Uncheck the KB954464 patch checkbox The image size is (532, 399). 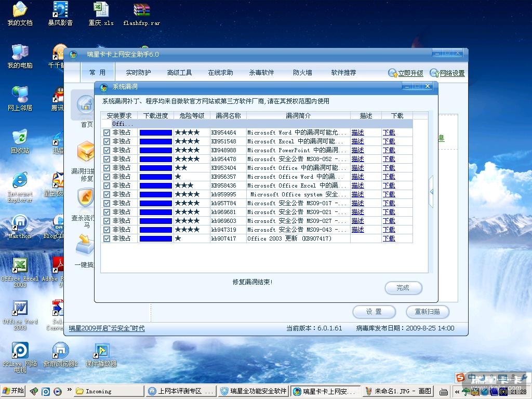tap(107, 132)
